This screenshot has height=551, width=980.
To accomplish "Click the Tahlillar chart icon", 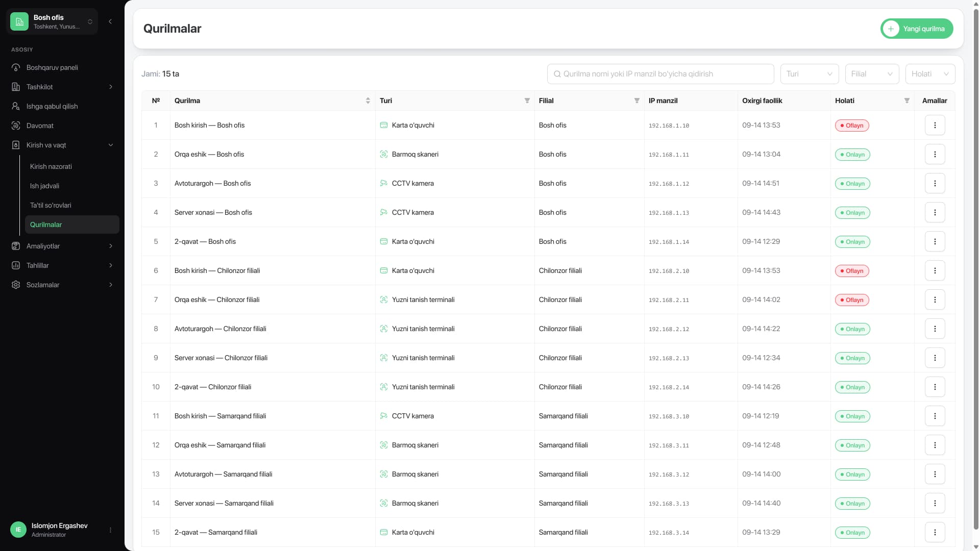I will [x=16, y=265].
